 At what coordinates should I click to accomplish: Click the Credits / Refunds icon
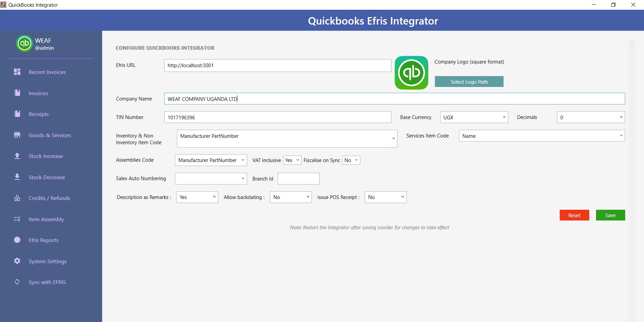click(x=17, y=198)
